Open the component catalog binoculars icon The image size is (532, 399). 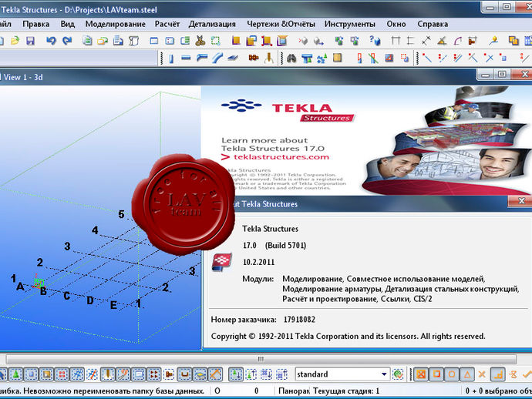click(x=291, y=59)
